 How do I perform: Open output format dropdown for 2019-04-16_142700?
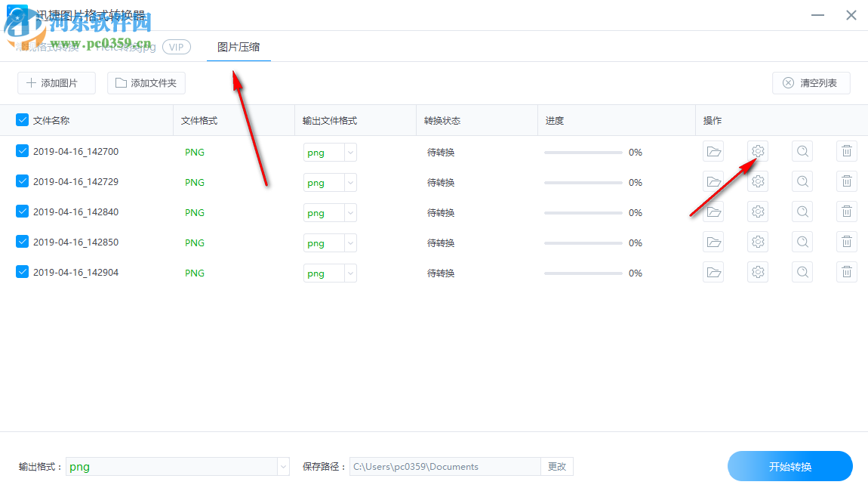coord(349,152)
